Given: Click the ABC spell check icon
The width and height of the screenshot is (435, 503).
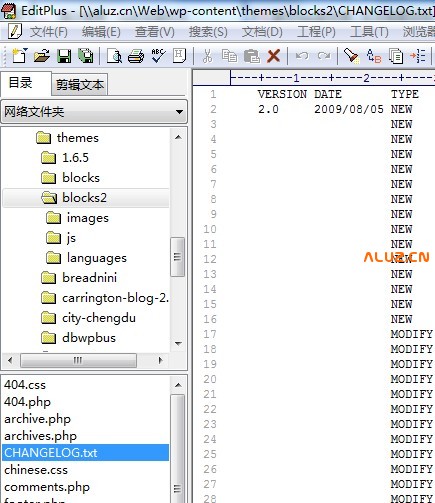Looking at the screenshot, I should [x=158, y=56].
